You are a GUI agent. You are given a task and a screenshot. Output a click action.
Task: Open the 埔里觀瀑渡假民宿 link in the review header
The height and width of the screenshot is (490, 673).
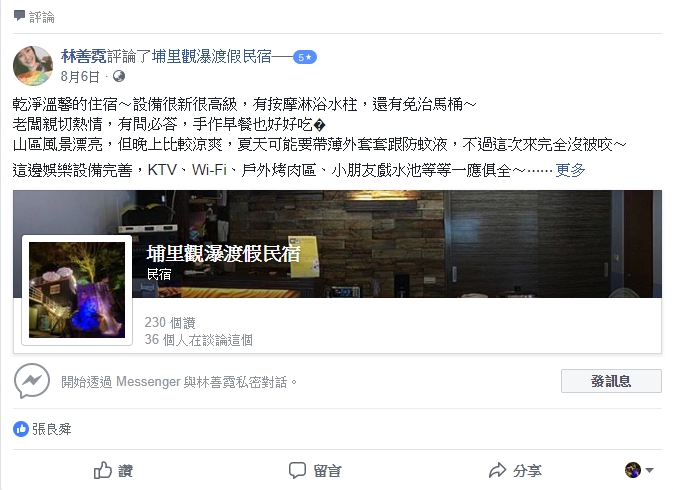pyautogui.click(x=212, y=56)
